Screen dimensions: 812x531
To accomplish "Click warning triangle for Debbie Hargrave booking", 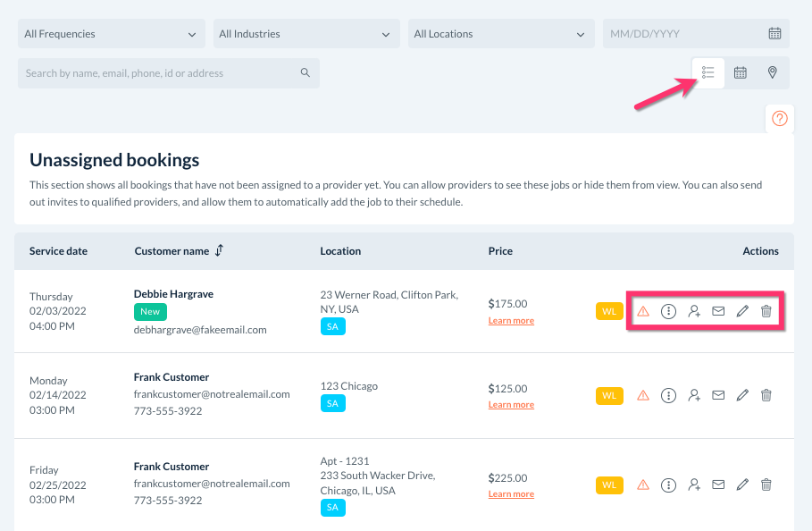I will tap(643, 311).
